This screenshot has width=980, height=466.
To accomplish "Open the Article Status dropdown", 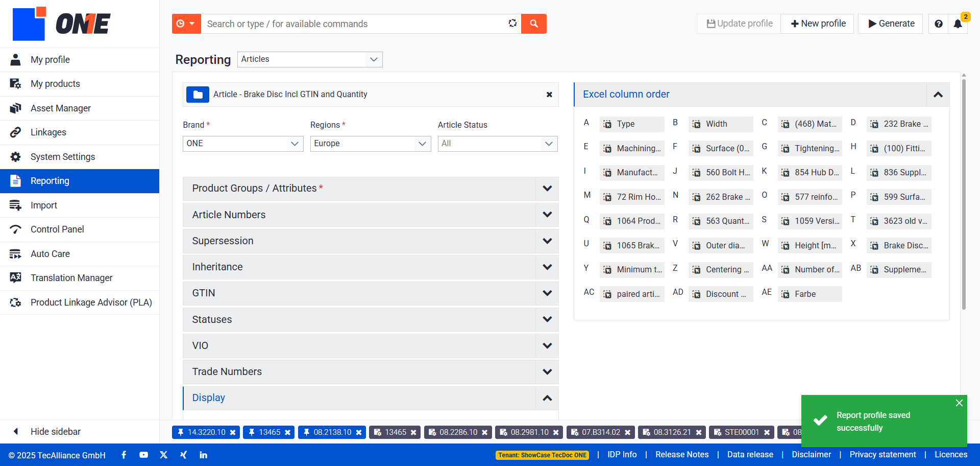I will tap(498, 144).
